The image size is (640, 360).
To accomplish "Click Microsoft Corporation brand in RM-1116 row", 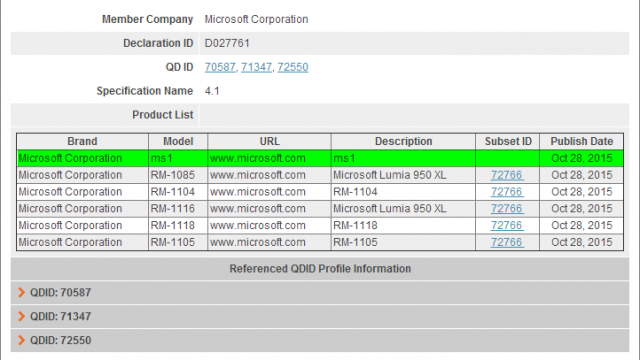I will pyautogui.click(x=70, y=209).
